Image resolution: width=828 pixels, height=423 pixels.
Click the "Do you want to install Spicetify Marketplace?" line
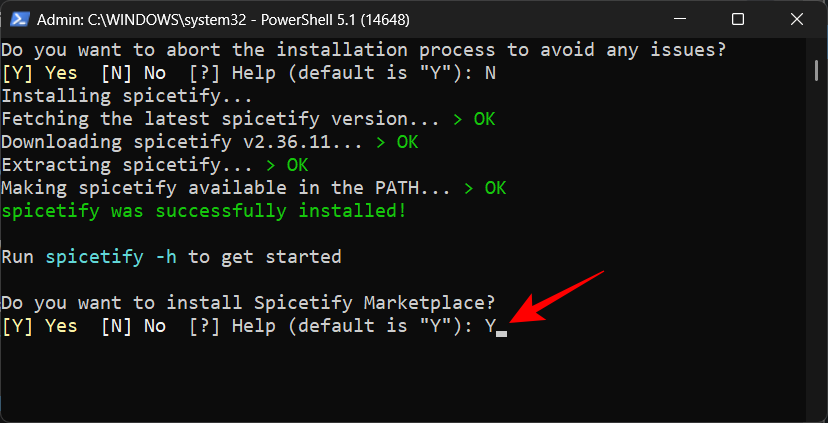tap(248, 303)
